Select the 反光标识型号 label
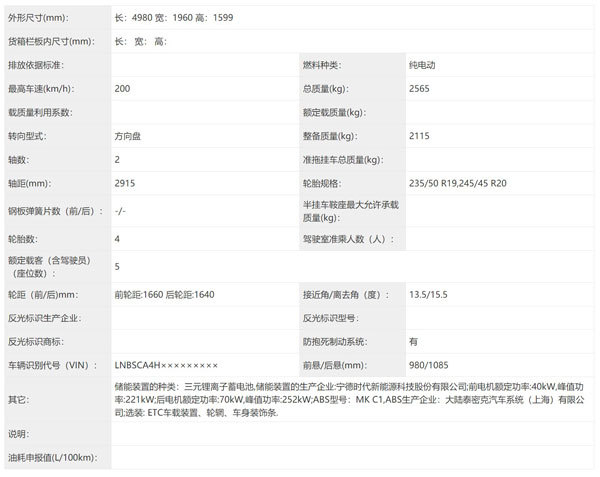Image resolution: width=600 pixels, height=477 pixels. [x=331, y=318]
